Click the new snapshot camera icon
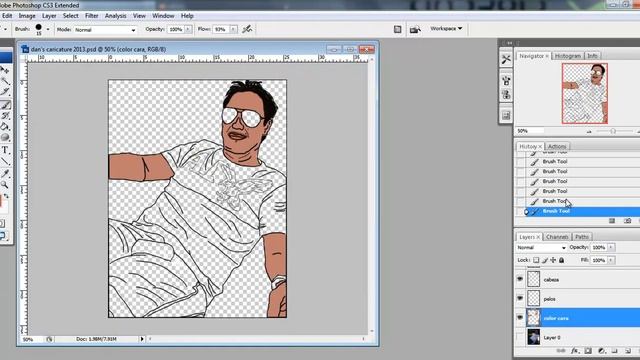640x360 pixels. [x=627, y=221]
